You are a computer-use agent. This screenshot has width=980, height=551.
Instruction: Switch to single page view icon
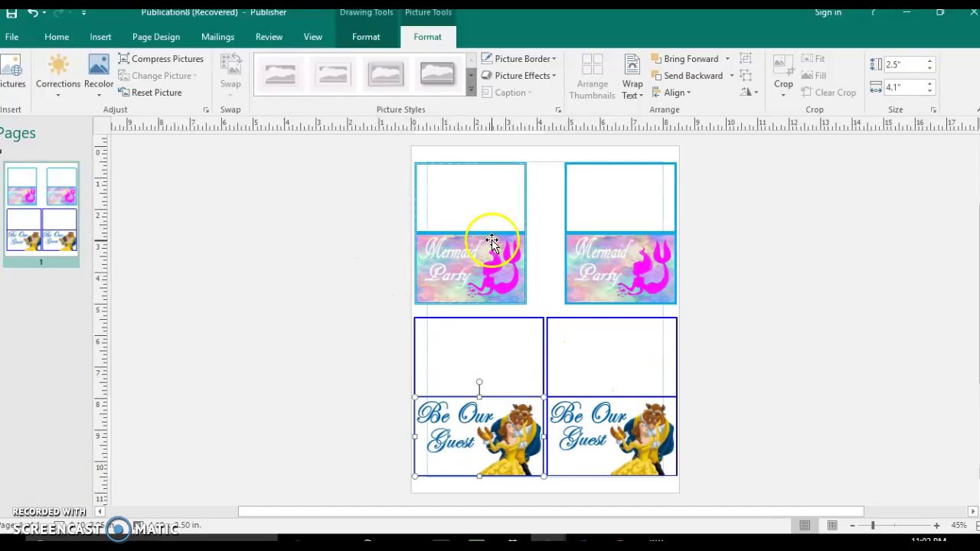coord(805,526)
